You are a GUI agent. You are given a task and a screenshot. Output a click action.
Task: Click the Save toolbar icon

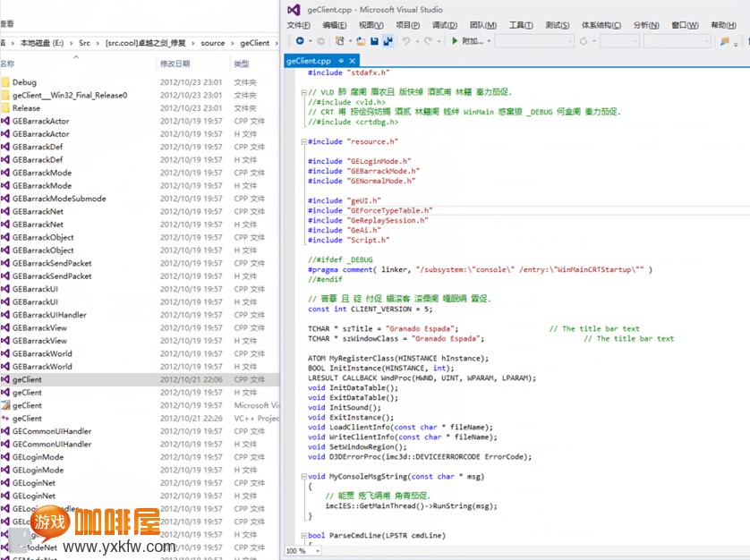click(374, 41)
